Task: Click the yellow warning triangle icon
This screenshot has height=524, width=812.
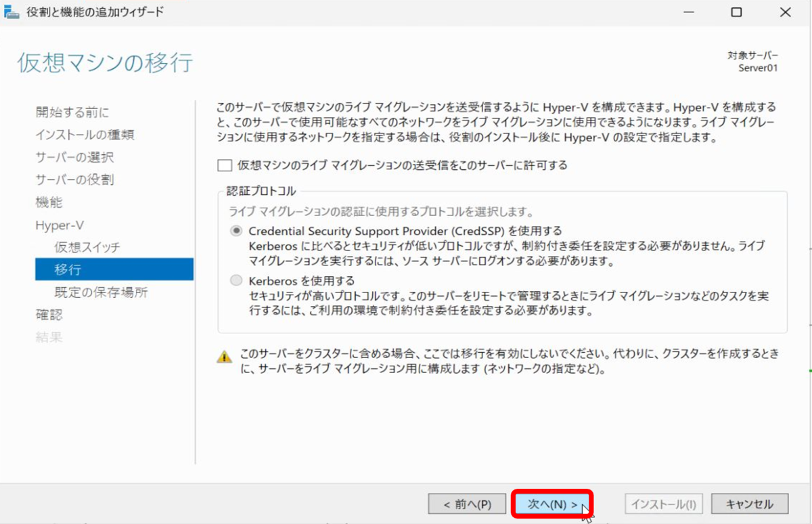Action: 224,357
